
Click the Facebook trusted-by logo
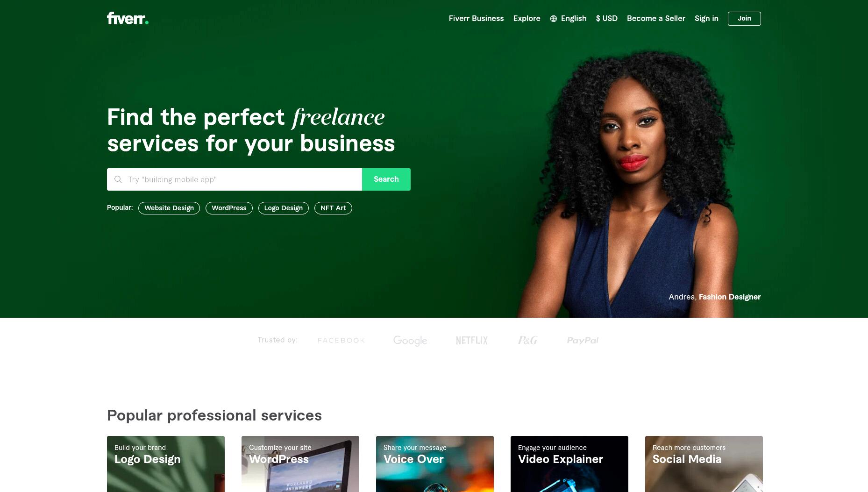pyautogui.click(x=341, y=340)
